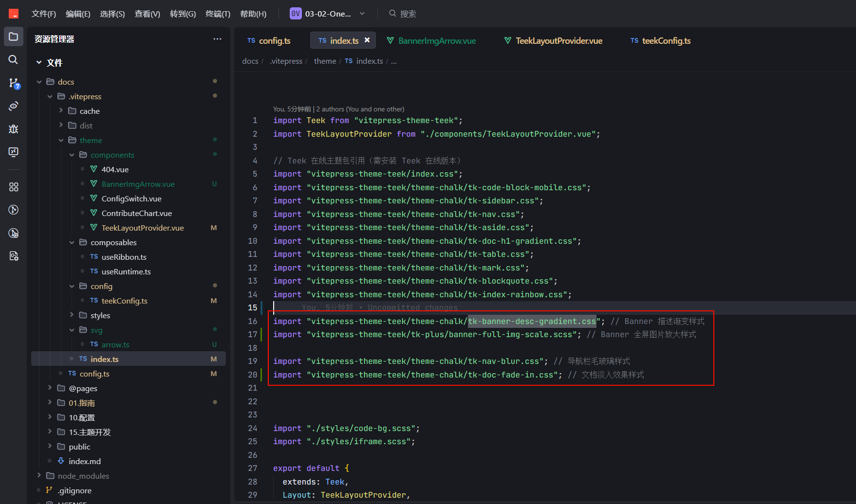Click the tk-nav-blur.css import on line 19
Viewport: 856px width, 504px height.
tap(410, 361)
